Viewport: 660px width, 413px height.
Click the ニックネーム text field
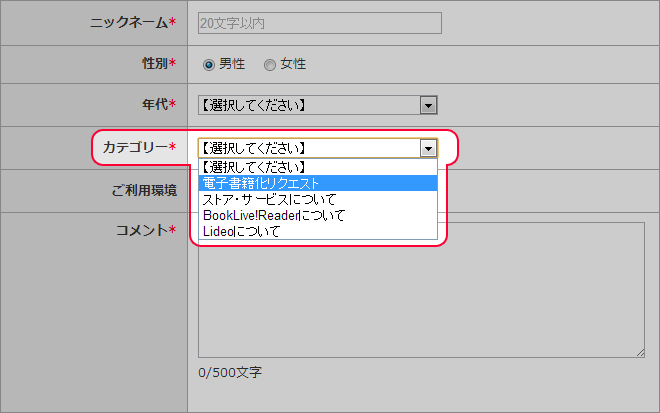pyautogui.click(x=319, y=23)
